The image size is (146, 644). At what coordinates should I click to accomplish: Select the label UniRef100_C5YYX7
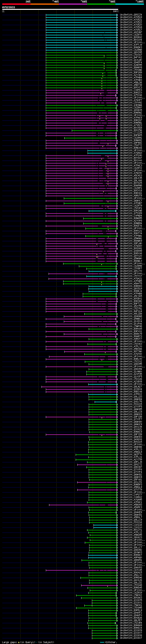(131, 276)
